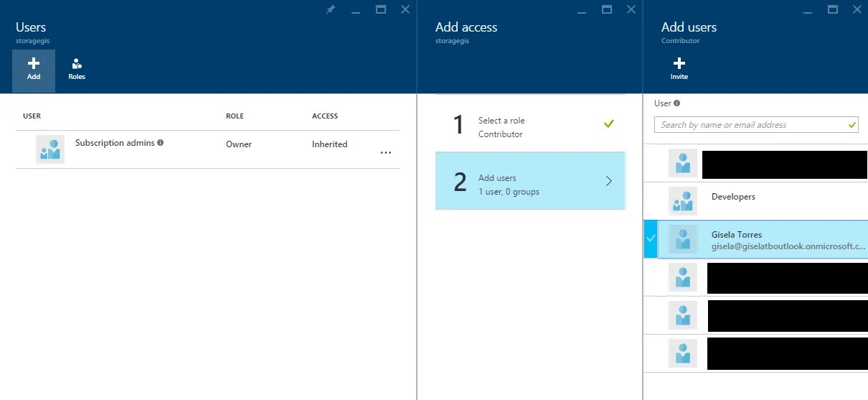Image resolution: width=868 pixels, height=400 pixels.
Task: Click info icon next to Subscription admins
Action: click(x=160, y=142)
